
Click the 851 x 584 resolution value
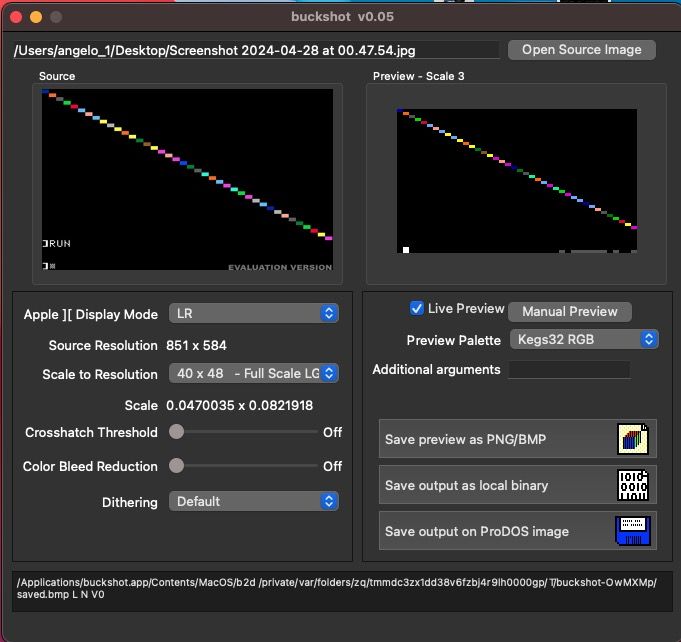[x=196, y=345]
